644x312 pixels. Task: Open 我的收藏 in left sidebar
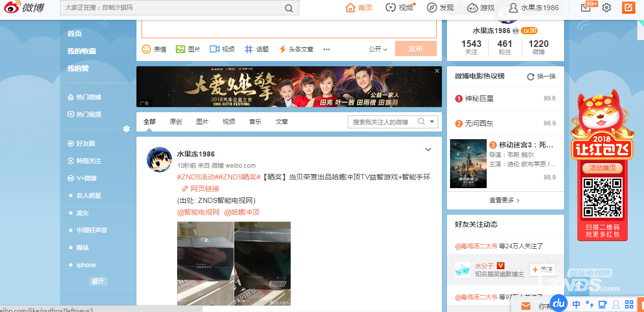[x=81, y=51]
